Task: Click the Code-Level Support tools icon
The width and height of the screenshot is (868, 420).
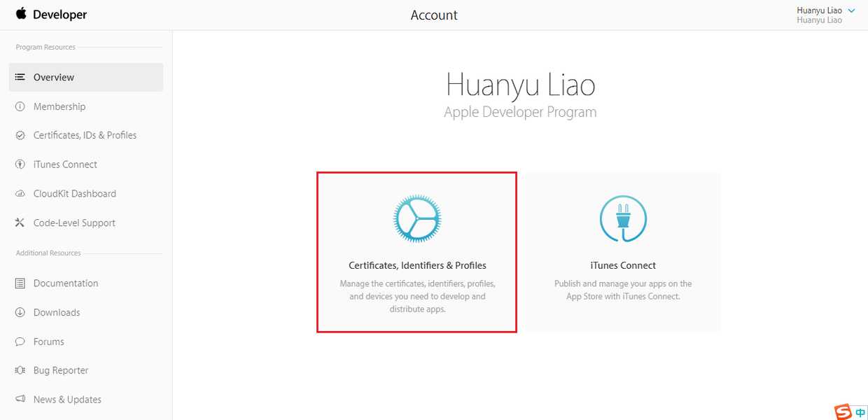Action: tap(20, 223)
